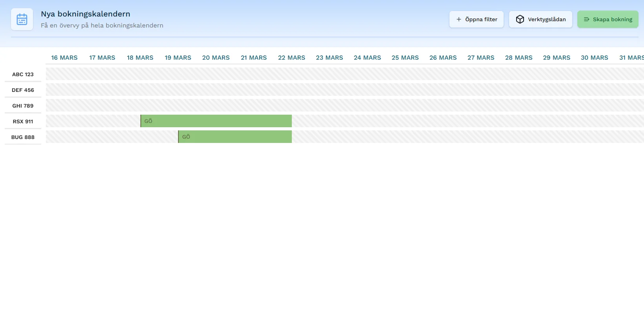This screenshot has width=644, height=311.
Task: Select the DEF 456 vehicle row label
Action: [x=23, y=90]
